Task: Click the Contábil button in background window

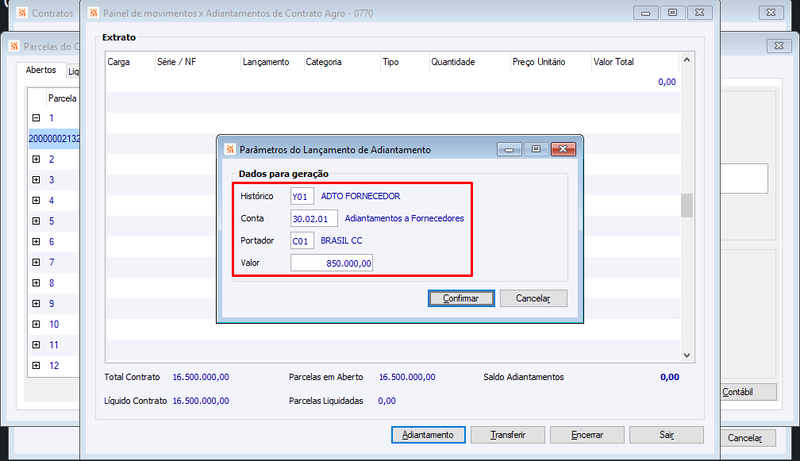Action: pos(747,392)
